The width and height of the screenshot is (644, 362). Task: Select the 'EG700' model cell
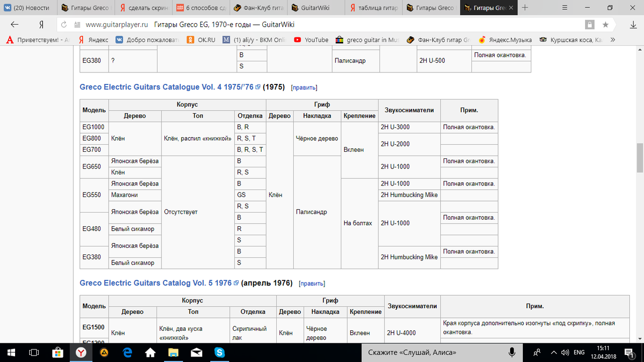(94, 150)
